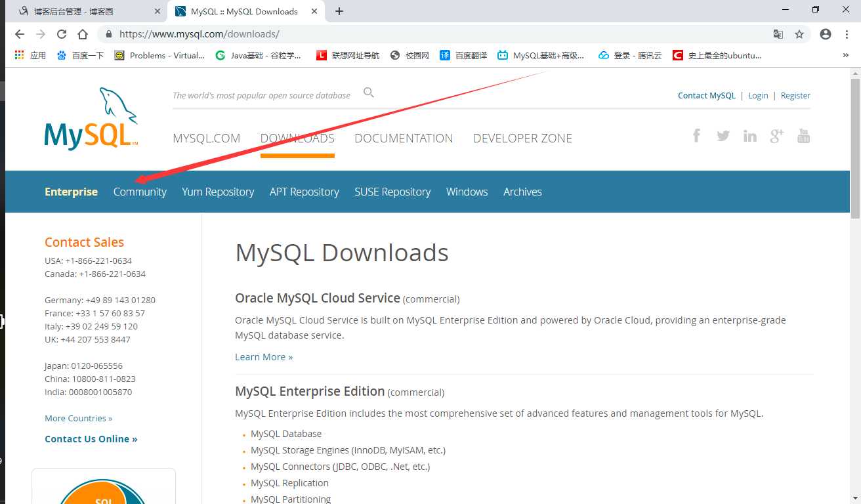The height and width of the screenshot is (504, 861).
Task: Open the 登录 - 腾讯云 bookmark
Action: point(630,55)
